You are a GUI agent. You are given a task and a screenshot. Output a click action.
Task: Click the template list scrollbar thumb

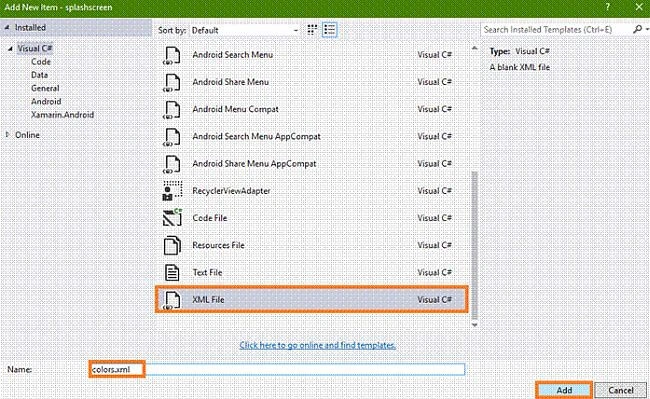click(x=475, y=245)
